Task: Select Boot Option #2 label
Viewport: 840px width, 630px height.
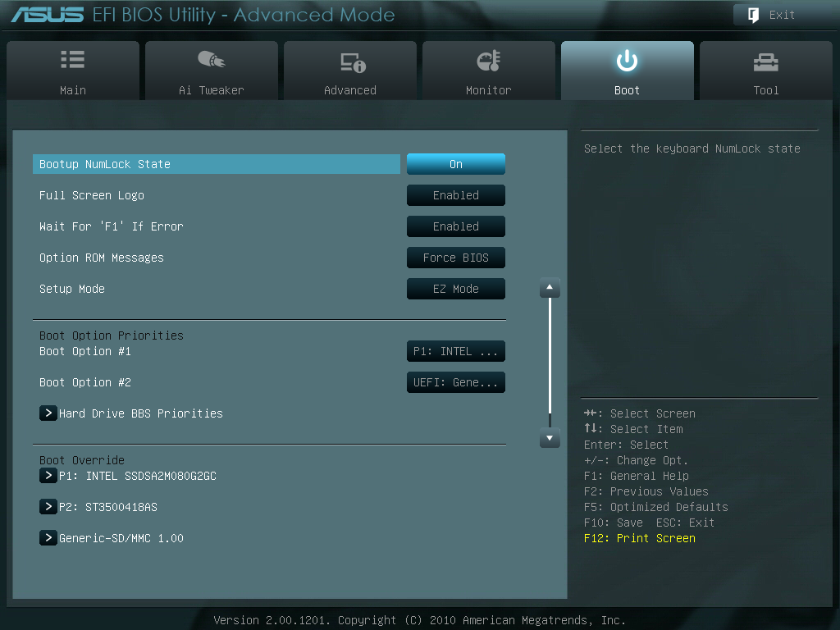Action: click(x=85, y=382)
